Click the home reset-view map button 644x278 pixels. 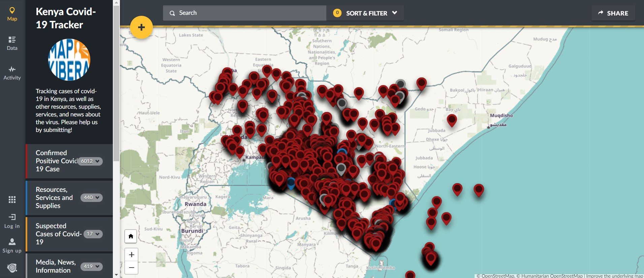pos(131,236)
